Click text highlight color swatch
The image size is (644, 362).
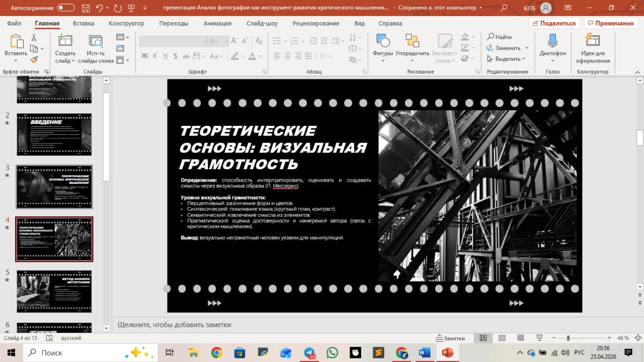(234, 56)
